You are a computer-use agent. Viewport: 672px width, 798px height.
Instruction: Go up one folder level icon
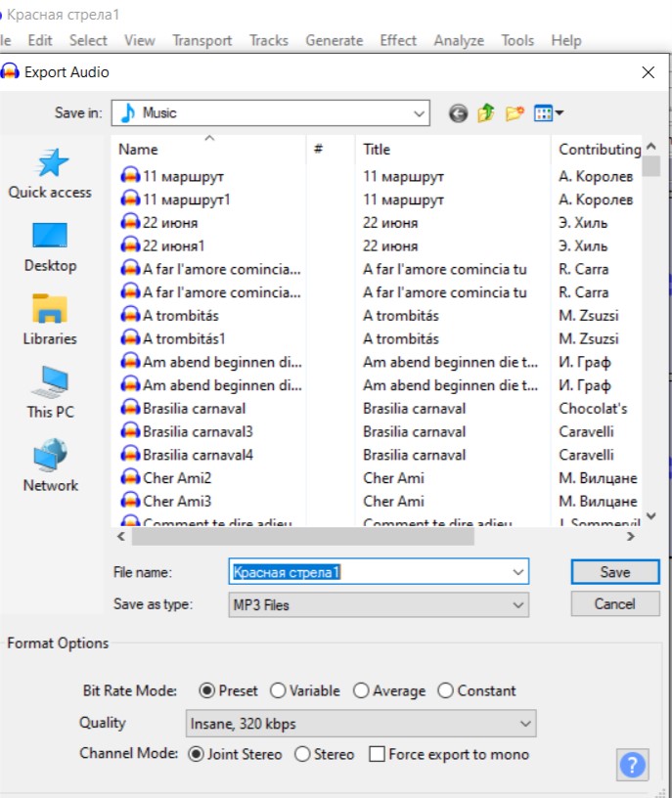(486, 113)
